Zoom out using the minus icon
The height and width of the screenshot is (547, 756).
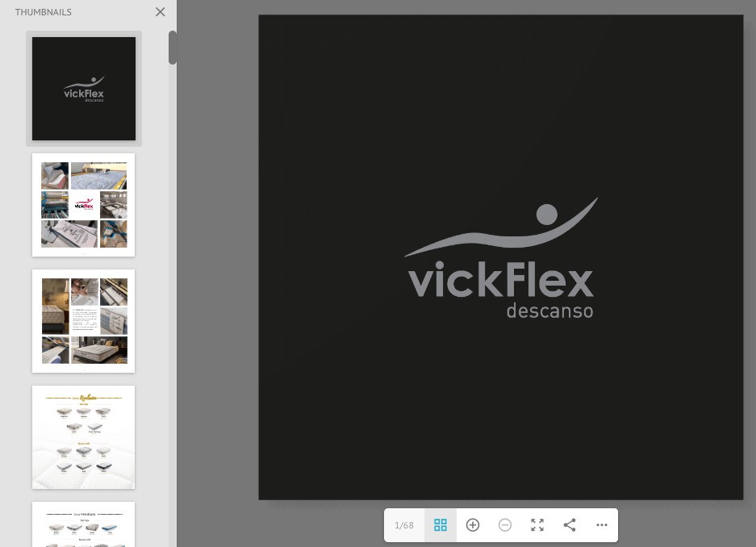click(x=505, y=525)
